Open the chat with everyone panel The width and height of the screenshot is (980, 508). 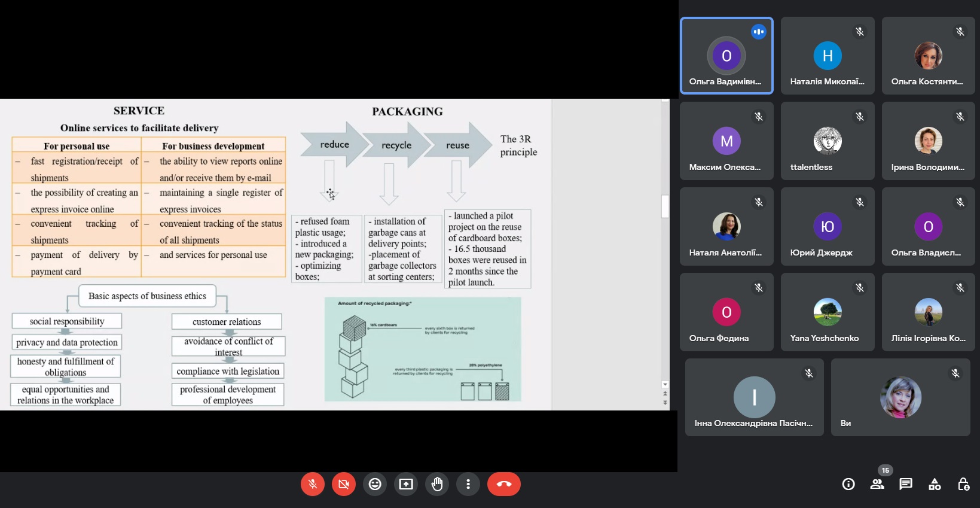[x=906, y=484]
